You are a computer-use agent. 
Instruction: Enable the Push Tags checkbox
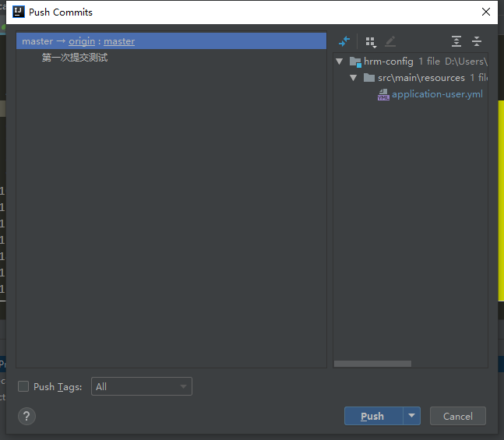(23, 386)
